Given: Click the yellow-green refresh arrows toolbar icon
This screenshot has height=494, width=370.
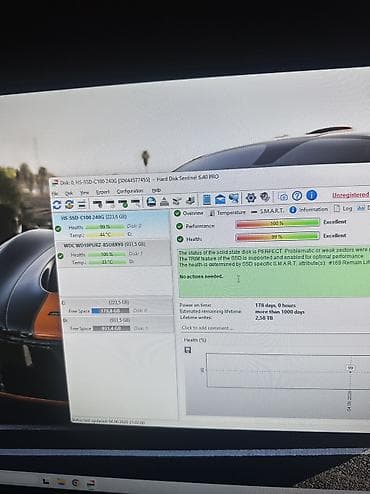Looking at the screenshot, I should [69, 204].
